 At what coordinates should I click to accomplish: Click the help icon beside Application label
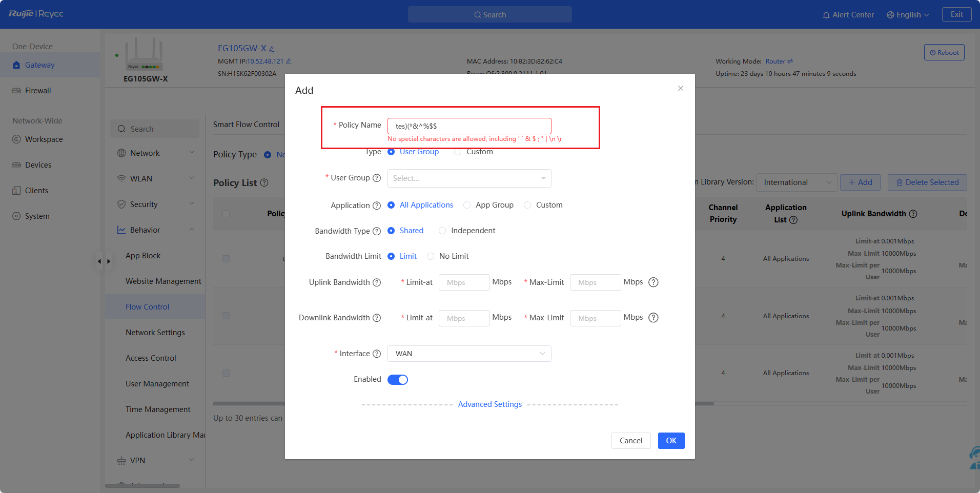[377, 206]
